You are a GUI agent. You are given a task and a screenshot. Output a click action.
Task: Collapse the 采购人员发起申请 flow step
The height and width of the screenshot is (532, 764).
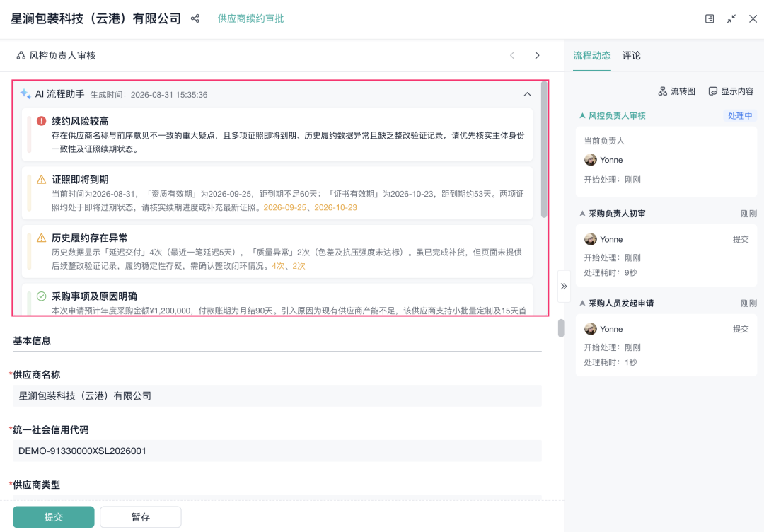point(582,303)
